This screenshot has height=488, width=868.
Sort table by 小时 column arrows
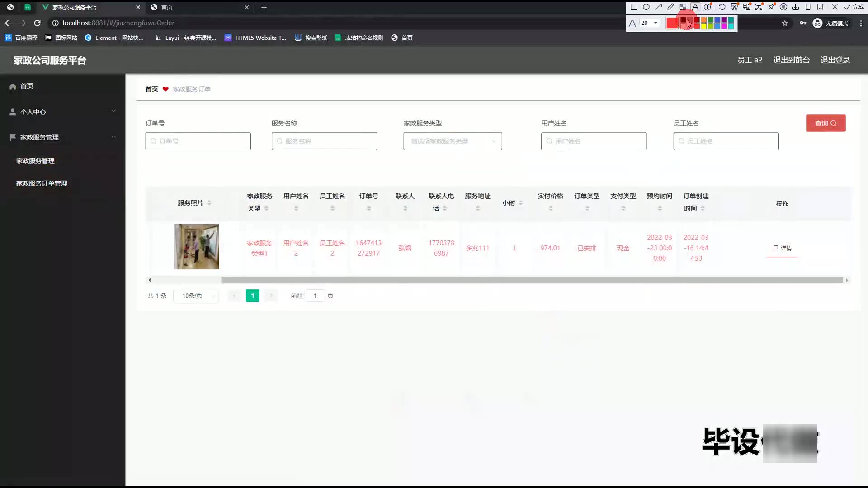click(x=520, y=203)
